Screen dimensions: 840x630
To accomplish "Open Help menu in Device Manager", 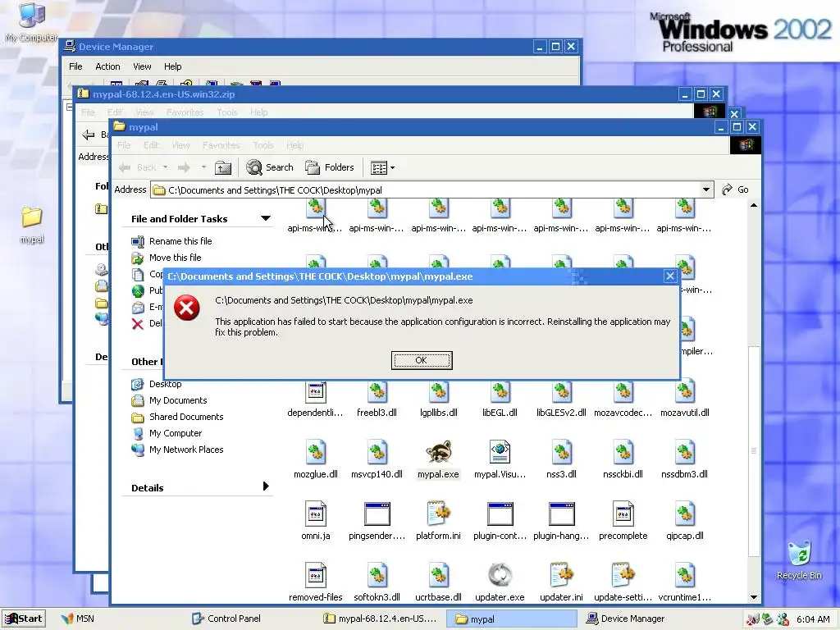I will (x=172, y=66).
